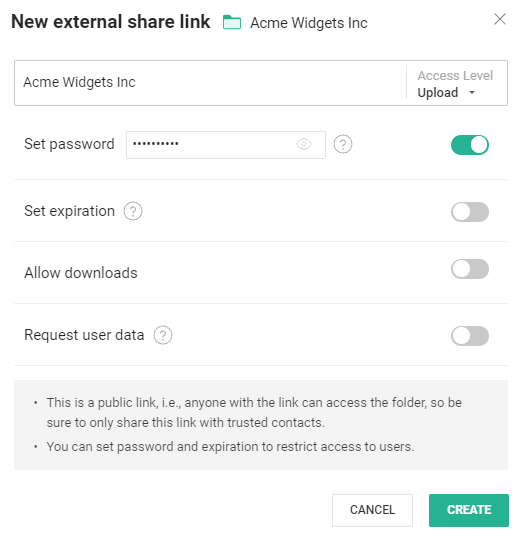526x542 pixels.
Task: Focus the password input field
Action: [213, 144]
